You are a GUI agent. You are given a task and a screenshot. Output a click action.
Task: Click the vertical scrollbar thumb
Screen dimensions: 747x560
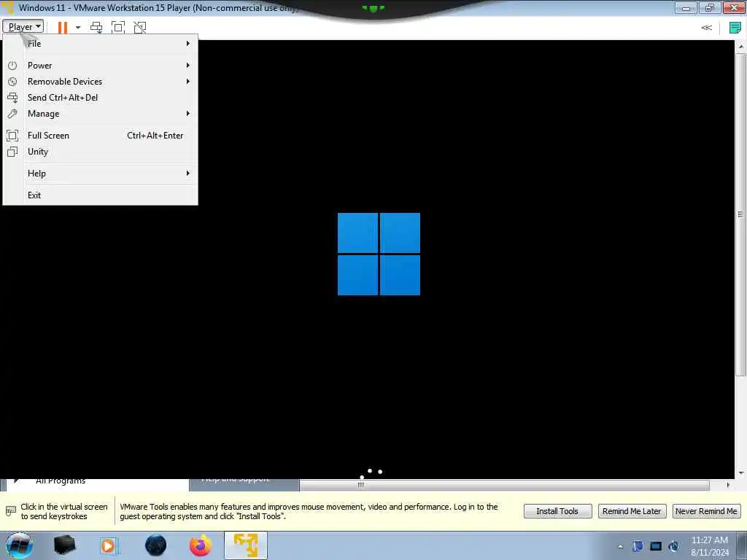tap(741, 214)
